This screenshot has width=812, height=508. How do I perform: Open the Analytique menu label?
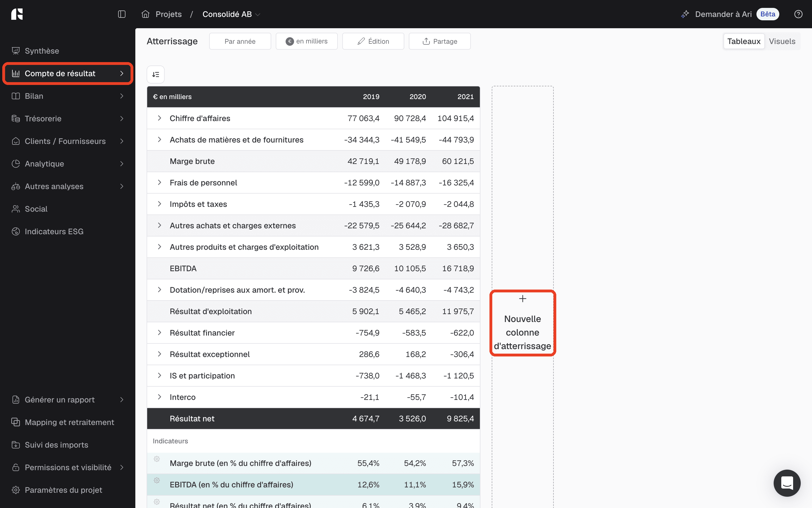44,164
